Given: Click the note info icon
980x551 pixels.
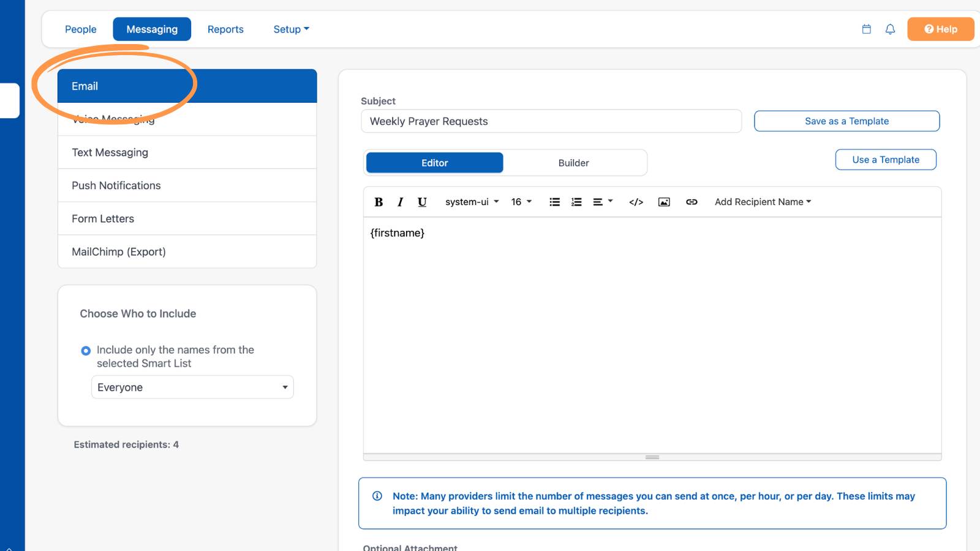Looking at the screenshot, I should click(377, 496).
